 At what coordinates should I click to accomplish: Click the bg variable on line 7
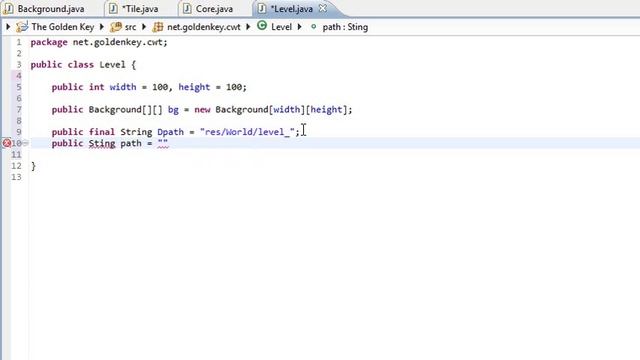coord(173,110)
